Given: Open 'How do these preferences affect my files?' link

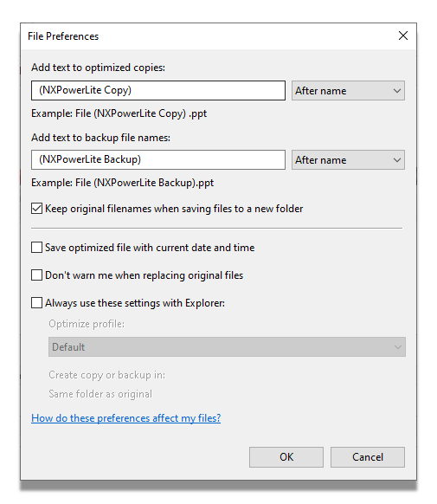Looking at the screenshot, I should coord(125,418).
